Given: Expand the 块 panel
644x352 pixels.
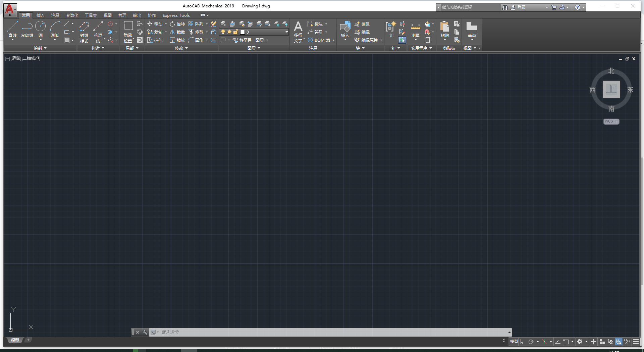Looking at the screenshot, I should tap(360, 48).
